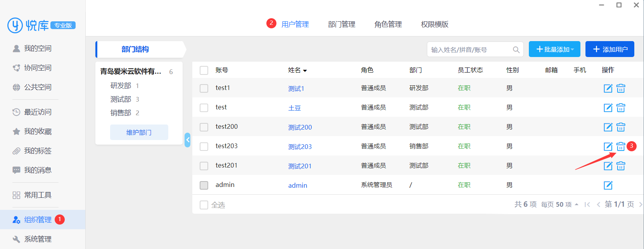Image resolution: width=644 pixels, height=249 pixels.
Task: Click the search magnifier icon
Action: coord(516,50)
